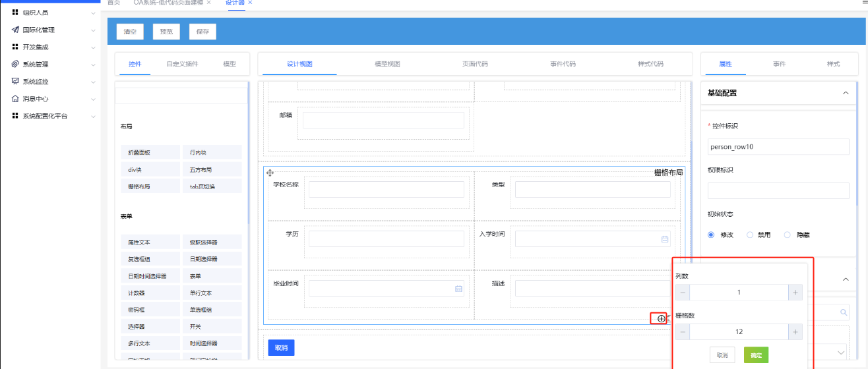Click the 预览 button in toolbar
Image resolution: width=868 pixels, height=369 pixels.
click(x=166, y=32)
